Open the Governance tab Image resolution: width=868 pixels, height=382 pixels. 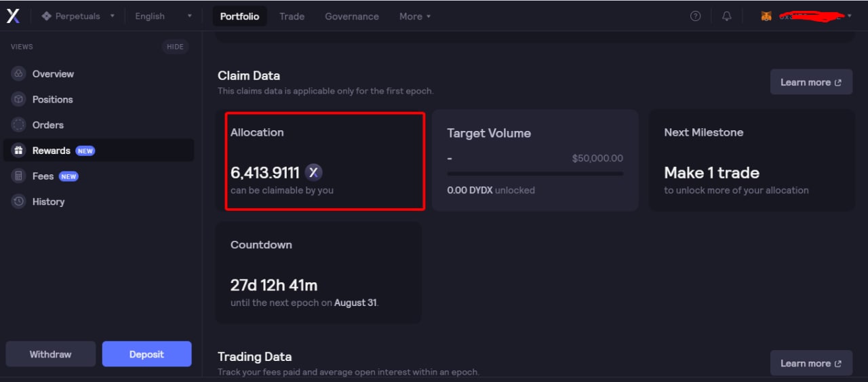(x=352, y=16)
